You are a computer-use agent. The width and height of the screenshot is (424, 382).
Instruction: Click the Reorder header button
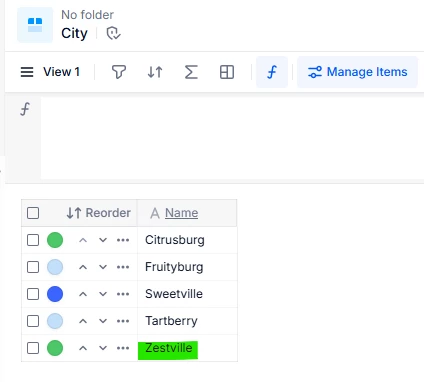(98, 213)
